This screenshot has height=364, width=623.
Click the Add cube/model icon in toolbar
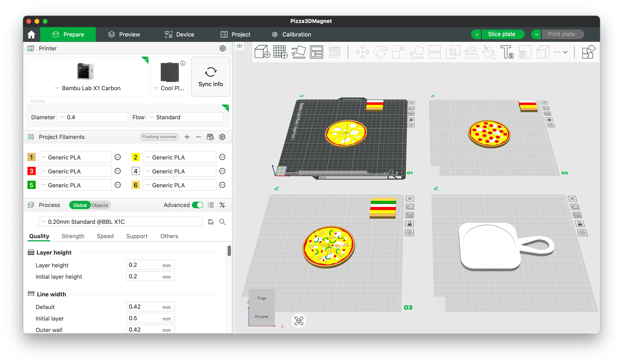click(262, 52)
